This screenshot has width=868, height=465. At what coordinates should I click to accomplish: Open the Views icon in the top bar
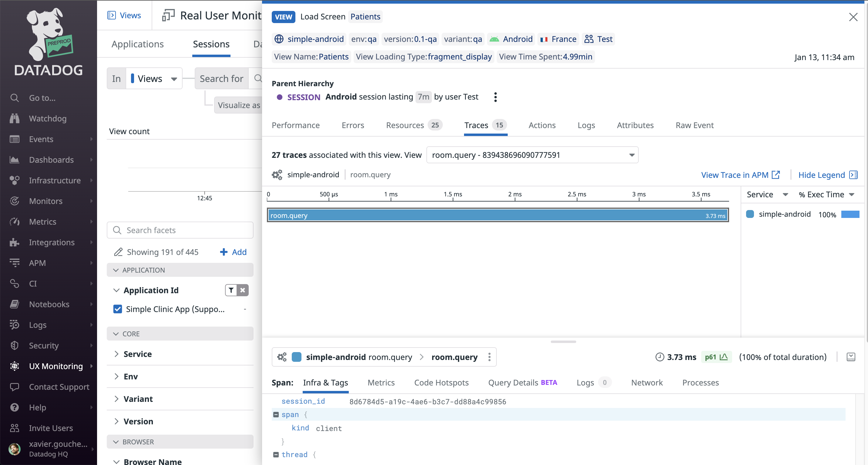pyautogui.click(x=111, y=15)
